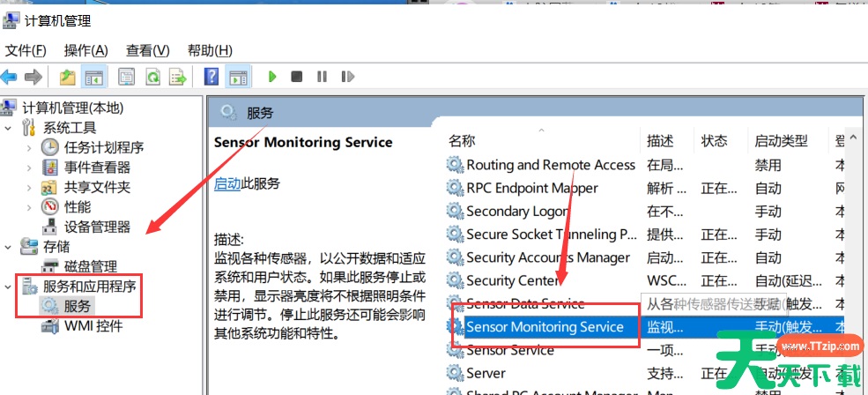Toggle the show/hide action pane button
Viewport: 868px width, 395px height.
coord(237,77)
